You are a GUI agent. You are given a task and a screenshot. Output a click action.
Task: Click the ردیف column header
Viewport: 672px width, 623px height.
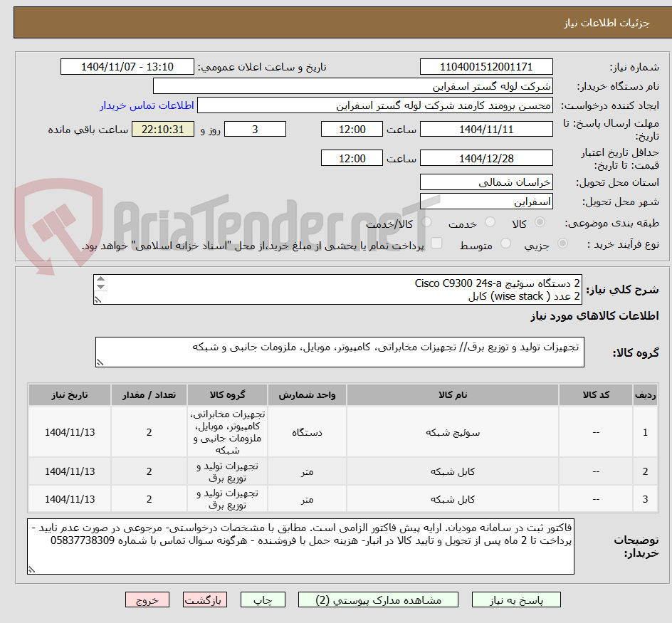[x=645, y=395]
